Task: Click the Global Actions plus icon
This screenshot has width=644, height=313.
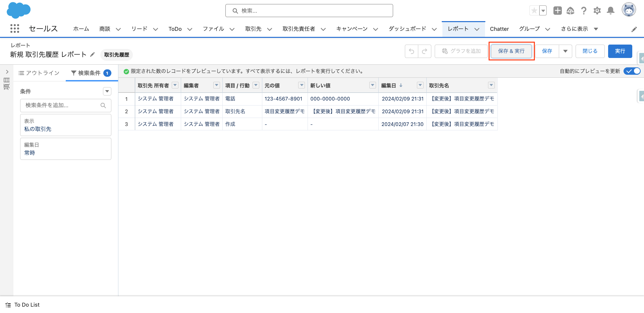Action: point(557,10)
